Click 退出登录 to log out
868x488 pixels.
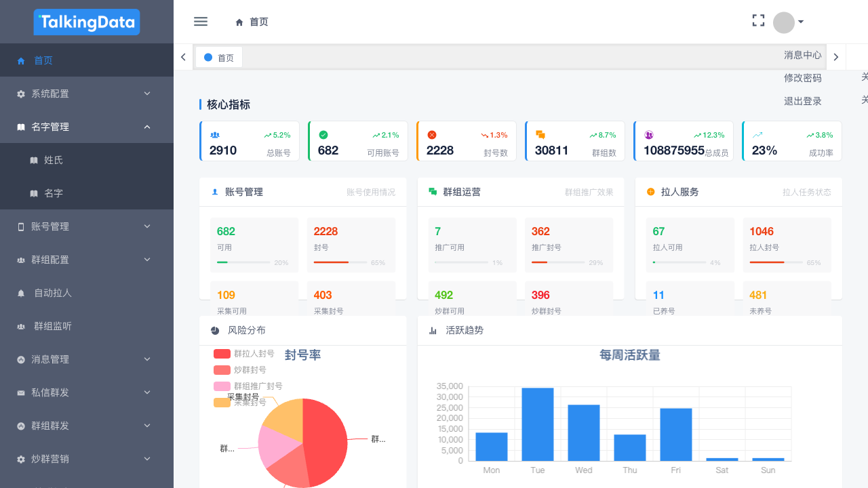(x=802, y=101)
